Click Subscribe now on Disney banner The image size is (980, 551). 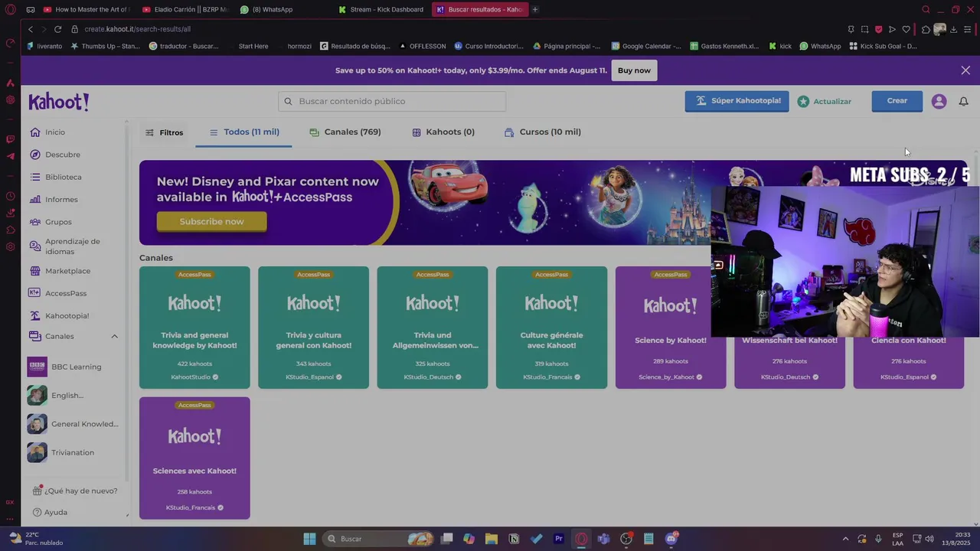pos(211,221)
